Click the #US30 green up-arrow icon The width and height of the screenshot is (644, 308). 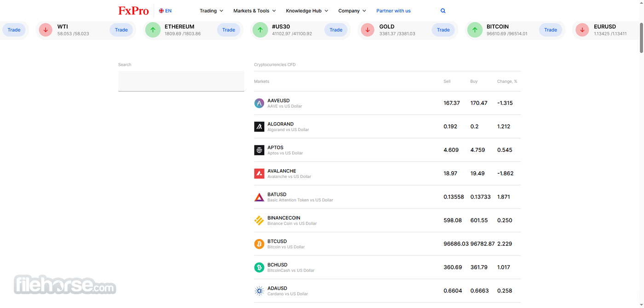[260, 30]
